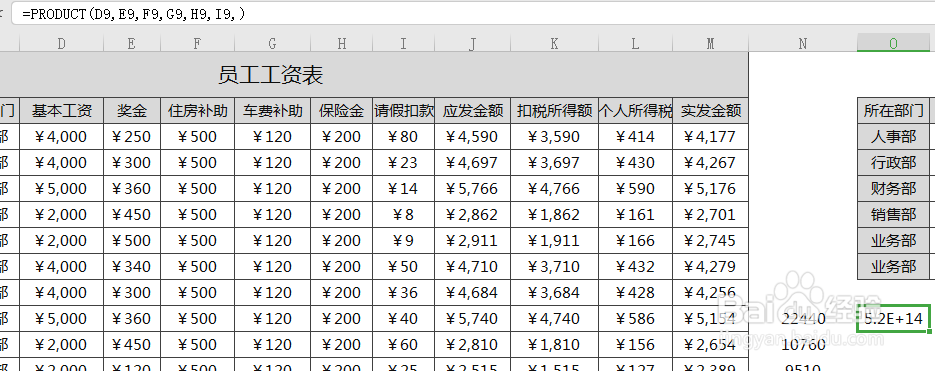Viewport: 935px width, 371px height.
Task: Click the 个人所得税 header cell
Action: tap(635, 110)
